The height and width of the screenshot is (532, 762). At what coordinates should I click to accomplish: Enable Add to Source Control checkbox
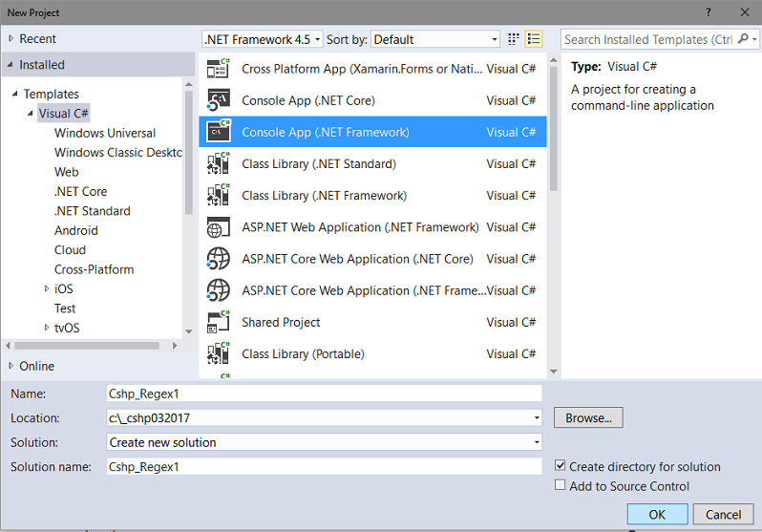561,485
